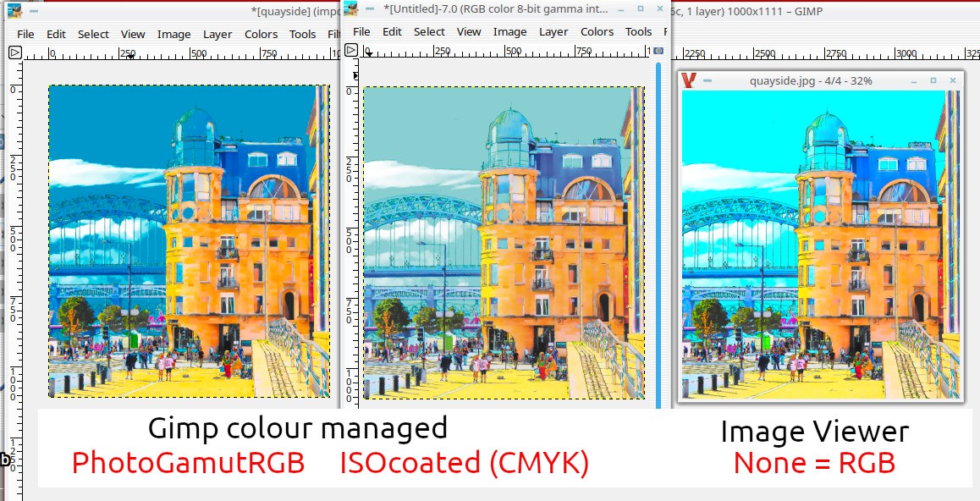Click the red V icon in the image viewer title bar

(690, 80)
